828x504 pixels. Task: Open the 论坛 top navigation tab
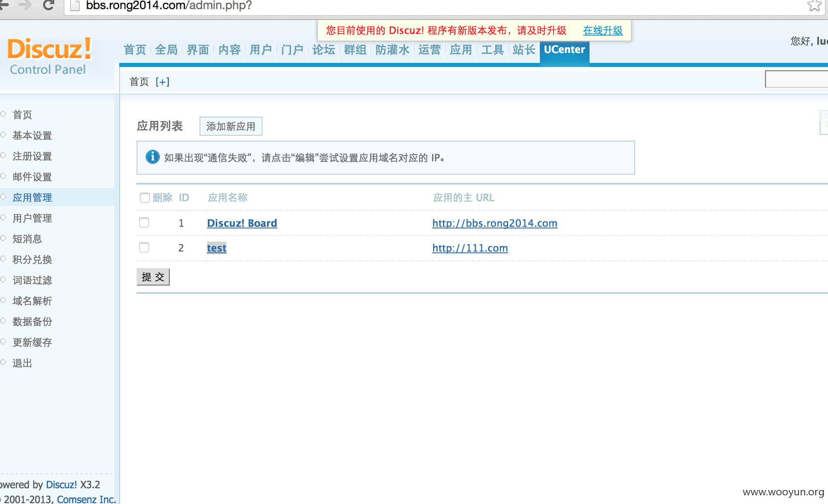point(324,50)
